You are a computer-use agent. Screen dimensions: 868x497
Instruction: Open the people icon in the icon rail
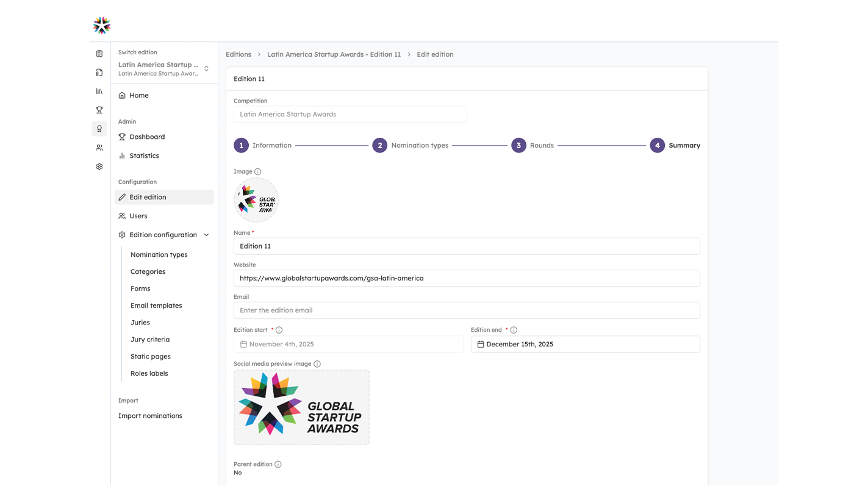[x=99, y=148]
